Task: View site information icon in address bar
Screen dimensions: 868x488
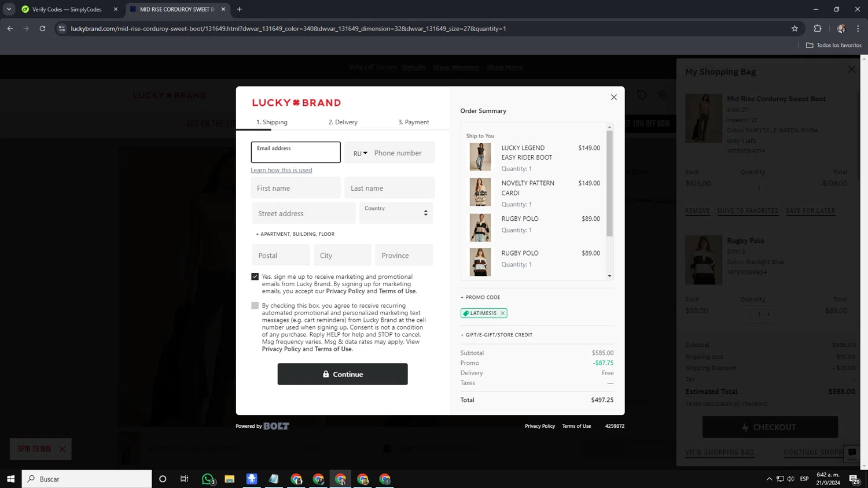Action: 62,28
